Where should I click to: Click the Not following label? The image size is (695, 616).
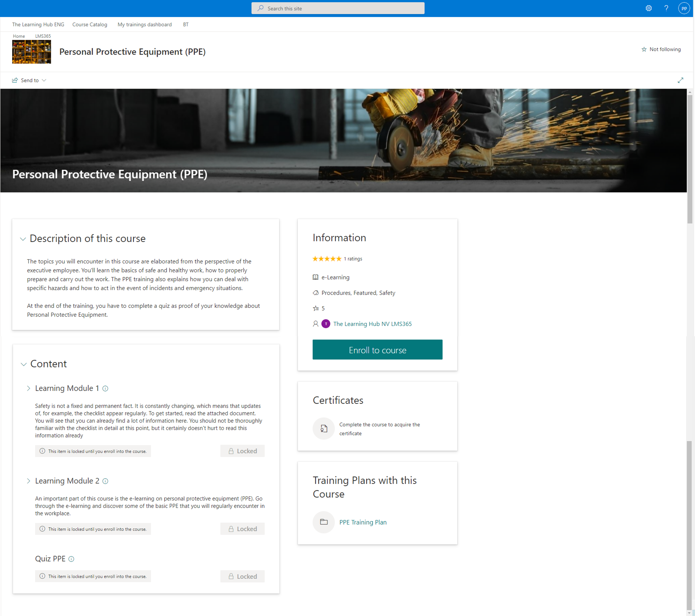(665, 49)
